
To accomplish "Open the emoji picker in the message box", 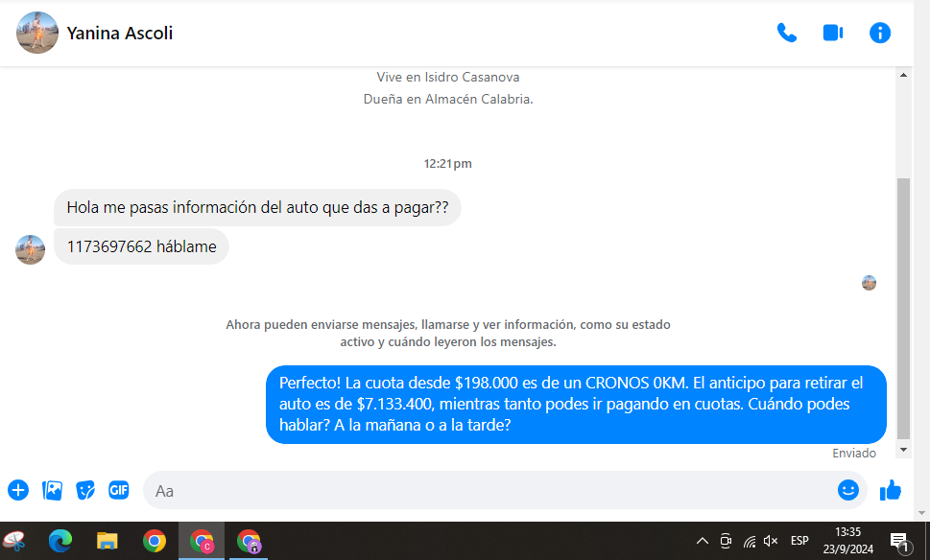I will point(847,490).
